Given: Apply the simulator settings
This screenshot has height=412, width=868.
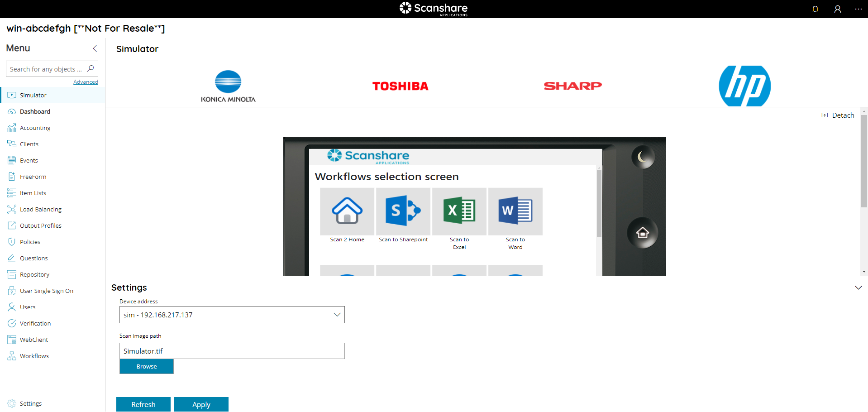Looking at the screenshot, I should (x=201, y=404).
